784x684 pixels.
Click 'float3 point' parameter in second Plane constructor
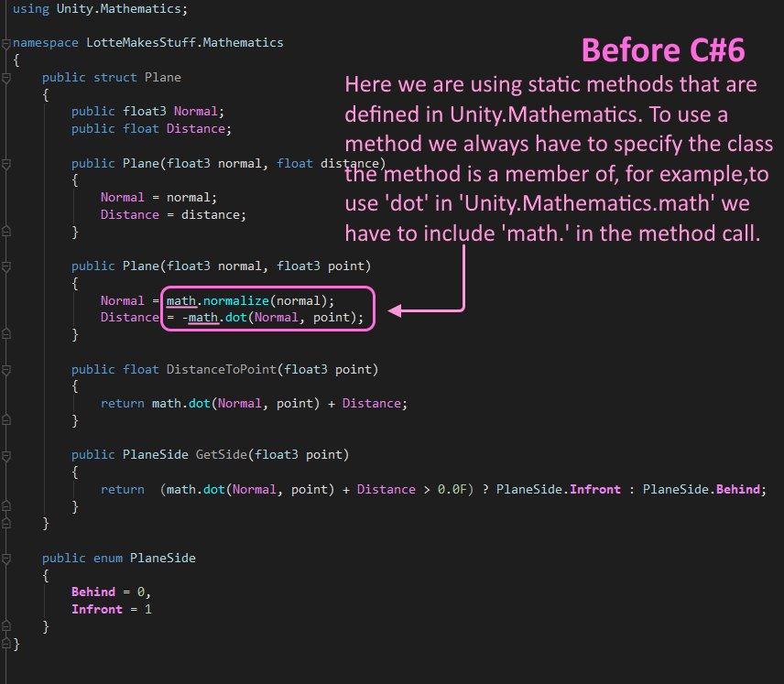(x=321, y=266)
